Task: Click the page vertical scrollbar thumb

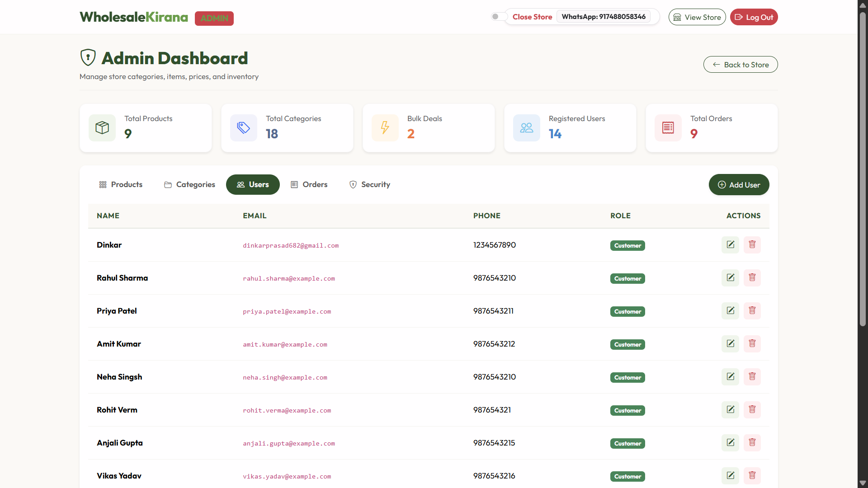Action: 863,169
